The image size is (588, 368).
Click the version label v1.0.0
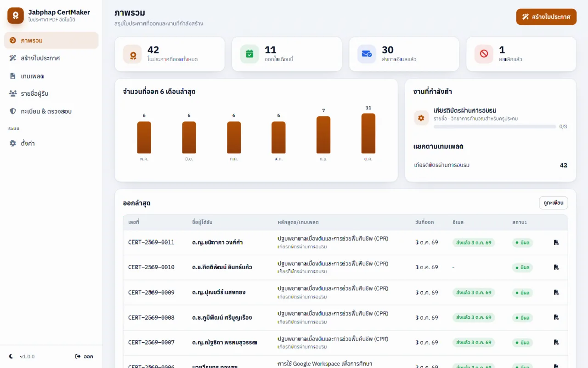tap(27, 356)
